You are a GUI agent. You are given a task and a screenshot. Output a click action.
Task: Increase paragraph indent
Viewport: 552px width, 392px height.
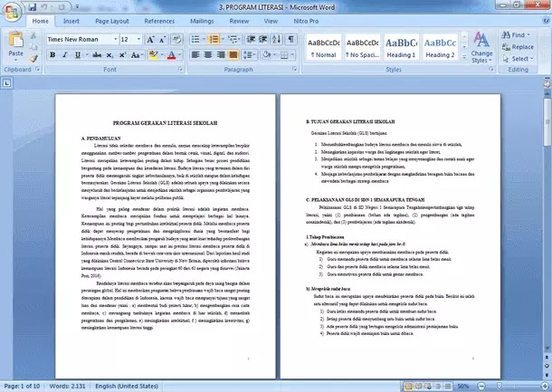pyautogui.click(x=262, y=40)
